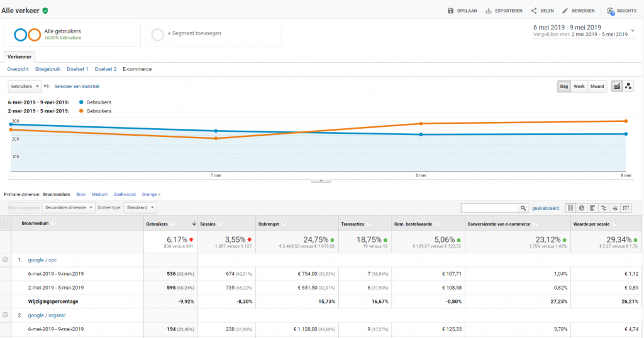Viewport: 644px width, 338px height.
Task: Click the Opslaan save icon
Action: tap(450, 11)
